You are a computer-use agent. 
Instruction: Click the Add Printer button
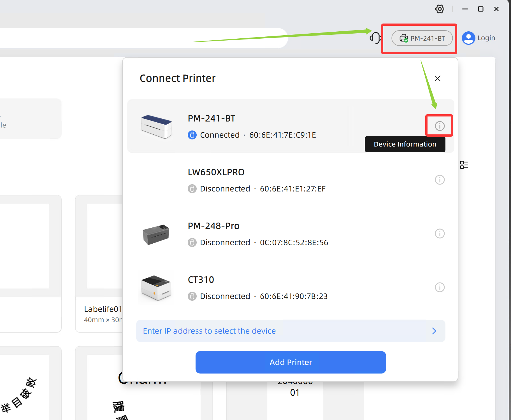pos(291,362)
